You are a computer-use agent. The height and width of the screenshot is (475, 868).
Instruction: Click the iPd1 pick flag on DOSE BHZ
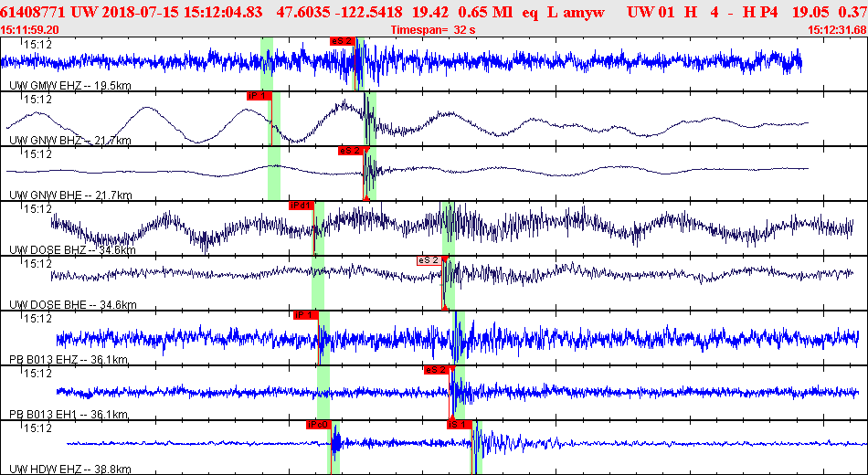301,206
